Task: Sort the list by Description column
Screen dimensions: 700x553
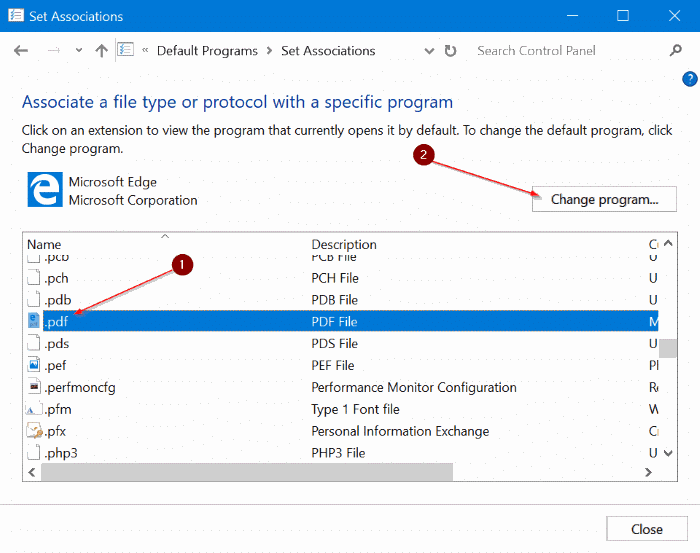Action: pyautogui.click(x=344, y=244)
